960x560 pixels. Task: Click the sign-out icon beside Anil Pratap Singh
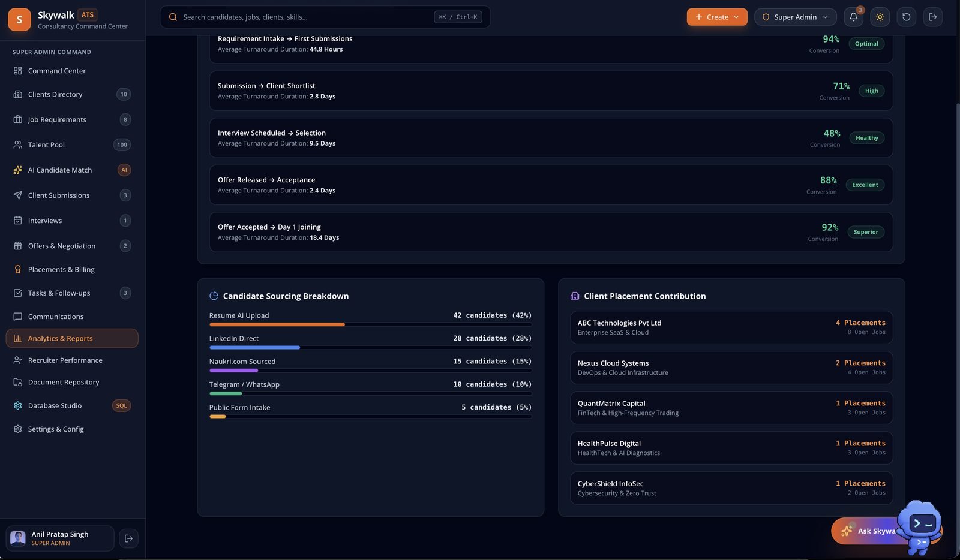128,538
